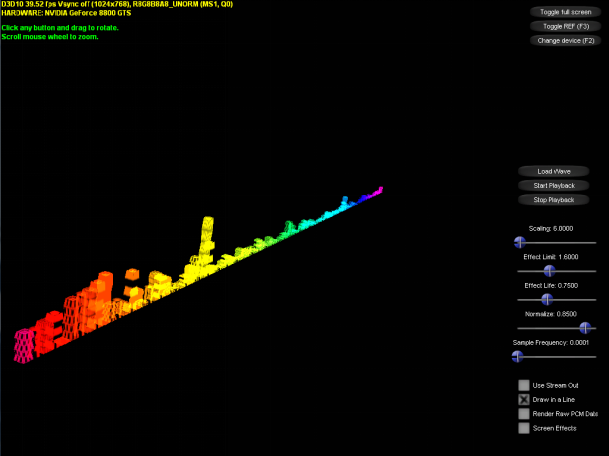Screen dimensions: 609x456
Task: Enable the Use Stream Out checkbox
Action: [524, 385]
